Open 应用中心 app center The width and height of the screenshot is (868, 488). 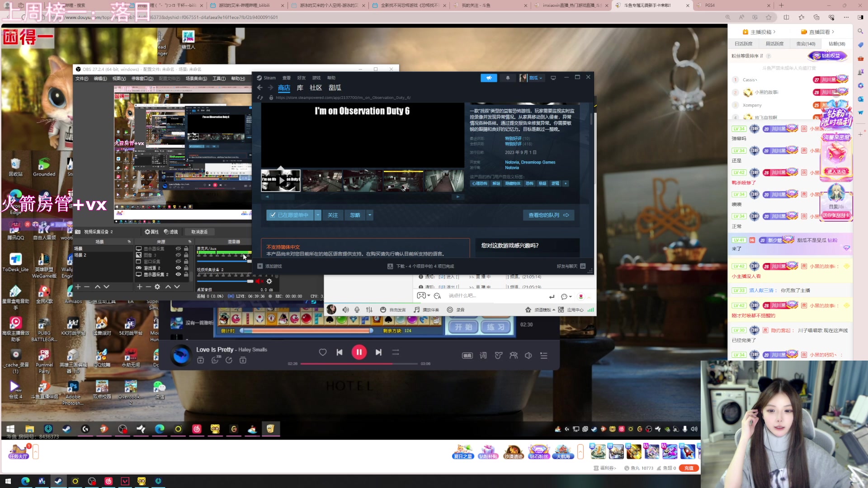571,310
